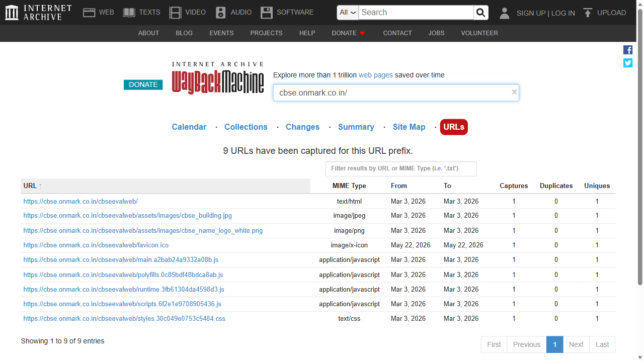
Task: Open the Volunteer menu item
Action: click(x=479, y=33)
